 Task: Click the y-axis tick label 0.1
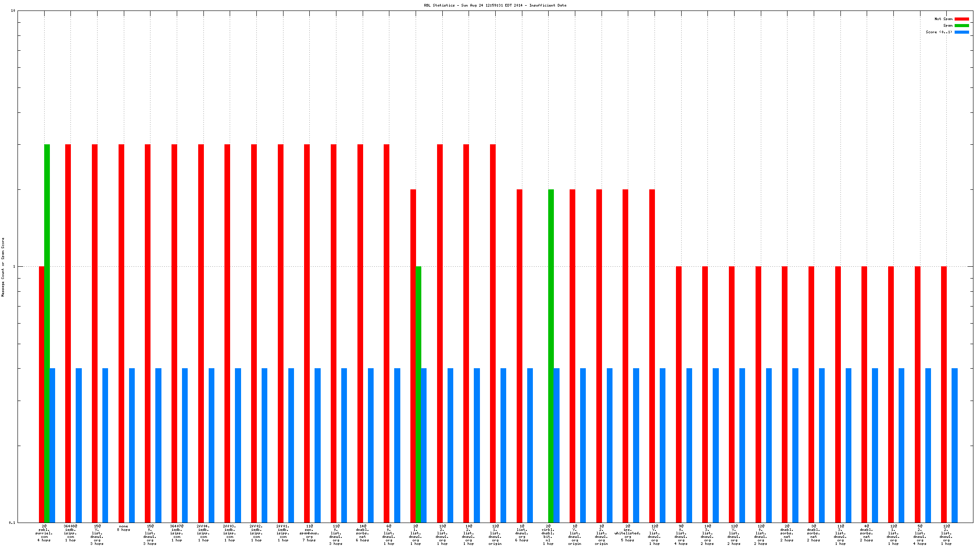pyautogui.click(x=12, y=522)
